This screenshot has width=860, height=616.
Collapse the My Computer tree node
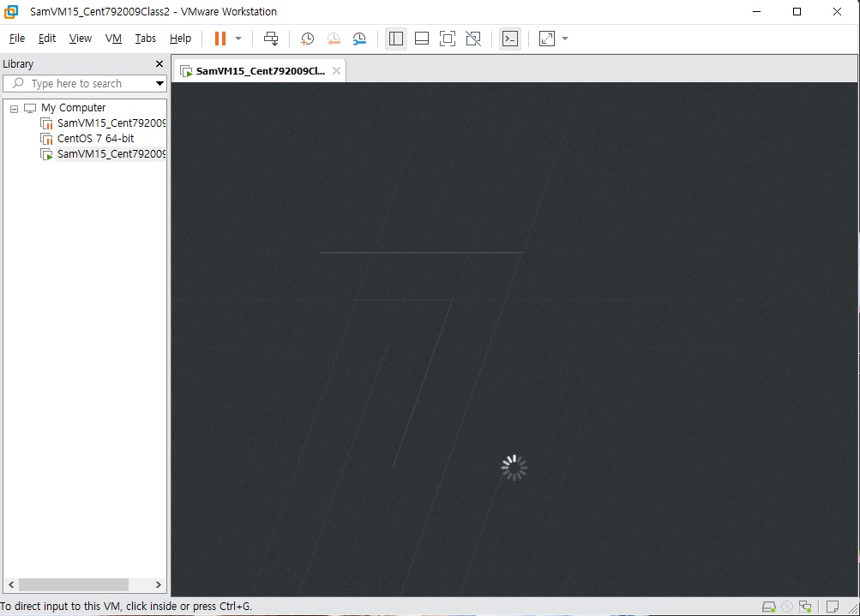point(15,109)
